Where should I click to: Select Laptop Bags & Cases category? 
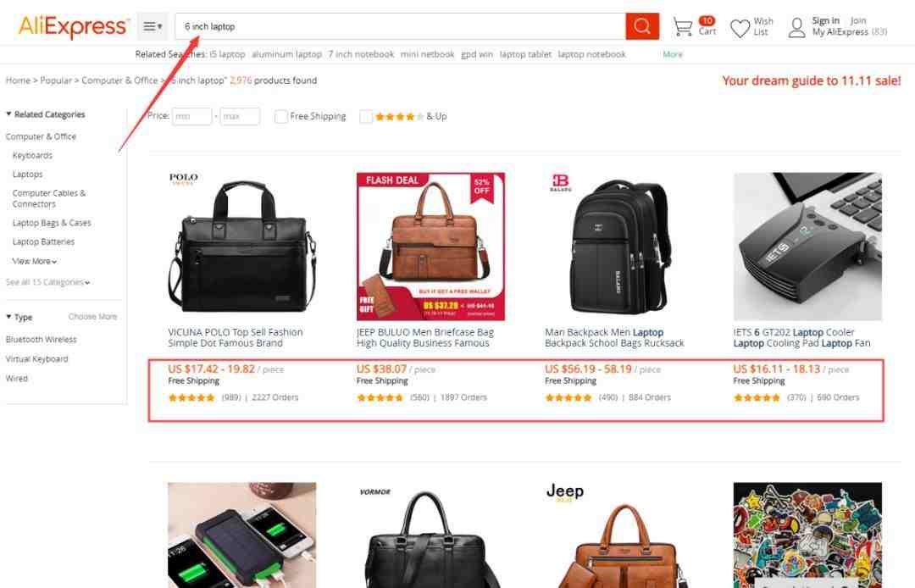tap(52, 223)
